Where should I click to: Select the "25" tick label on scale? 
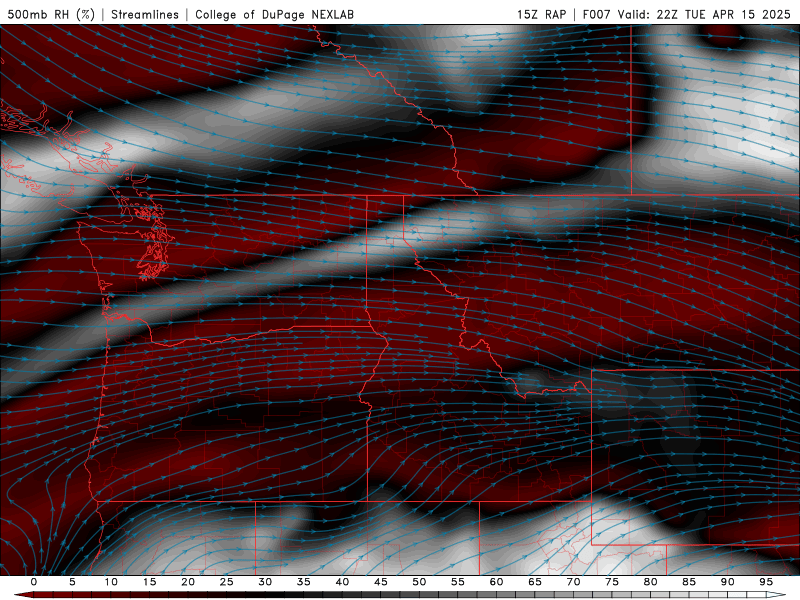click(227, 582)
